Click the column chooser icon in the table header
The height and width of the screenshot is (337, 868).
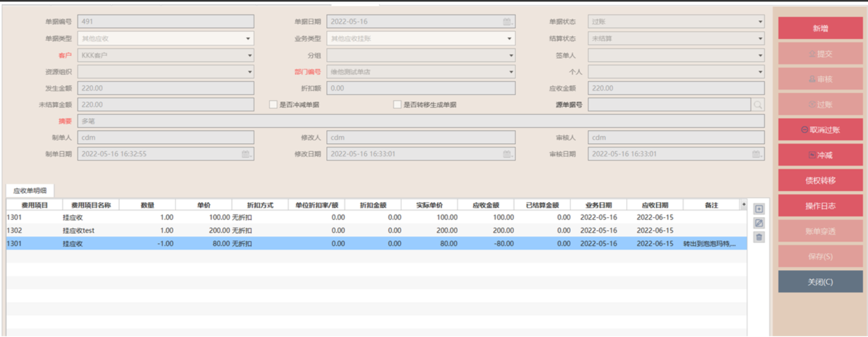click(744, 205)
